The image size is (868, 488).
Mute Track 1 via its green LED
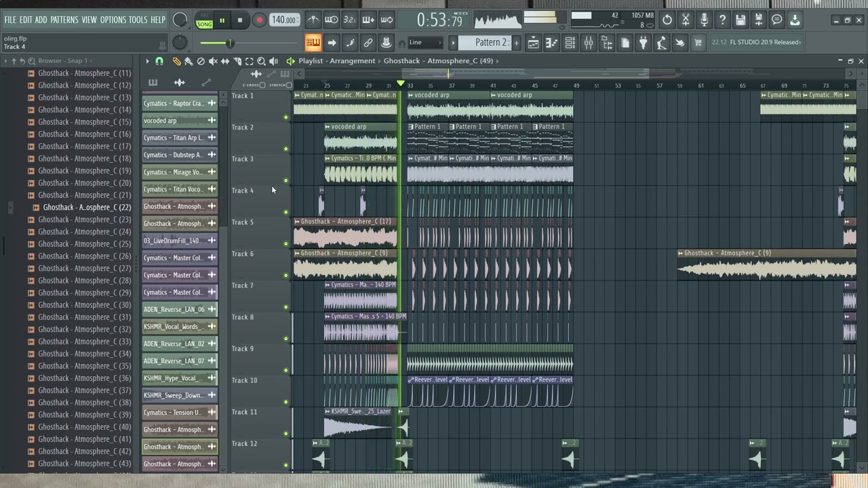[x=285, y=117]
